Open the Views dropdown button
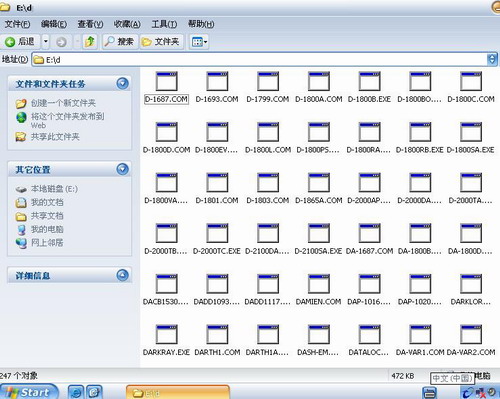 pyautogui.click(x=199, y=42)
